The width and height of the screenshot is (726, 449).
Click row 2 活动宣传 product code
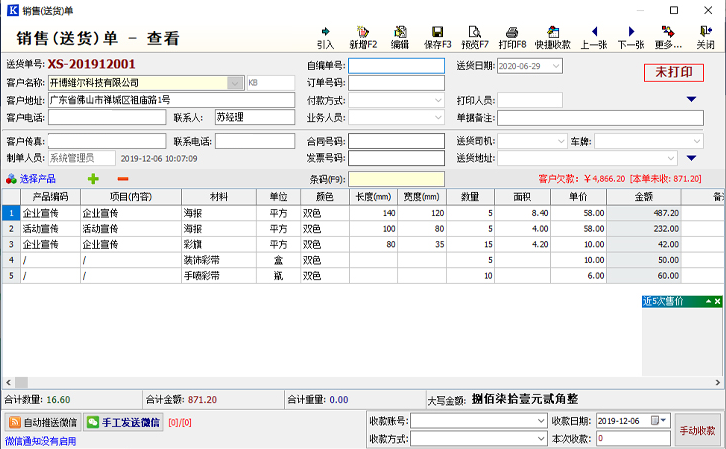(50, 229)
